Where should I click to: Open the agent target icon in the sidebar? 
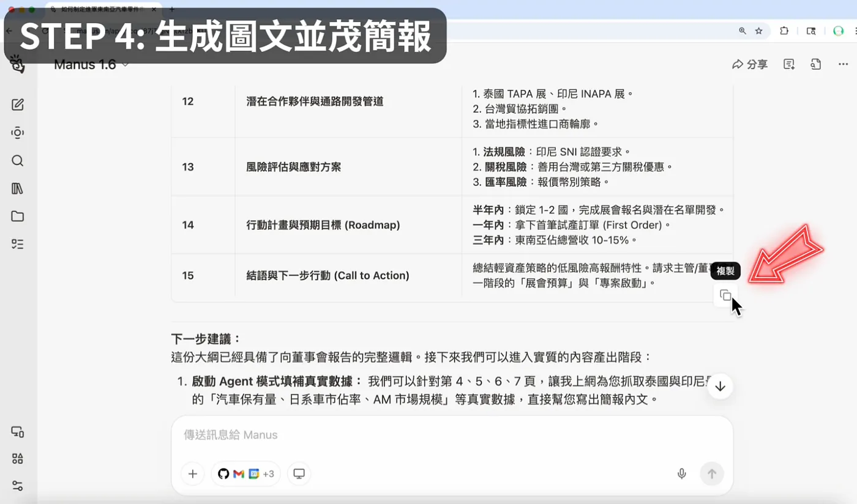pyautogui.click(x=18, y=133)
